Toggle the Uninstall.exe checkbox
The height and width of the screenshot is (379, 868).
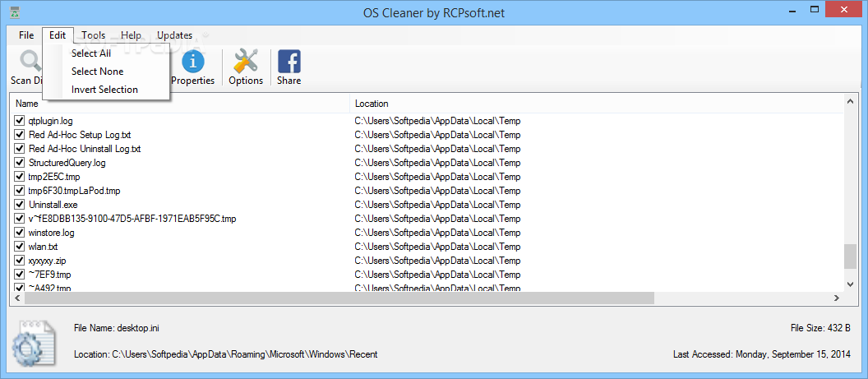click(20, 204)
